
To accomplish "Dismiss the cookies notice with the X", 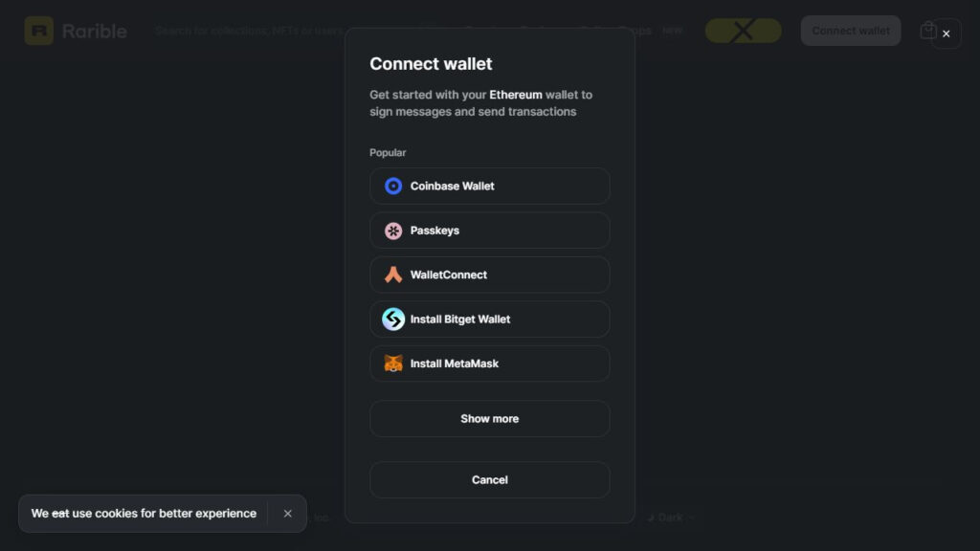I will (287, 514).
